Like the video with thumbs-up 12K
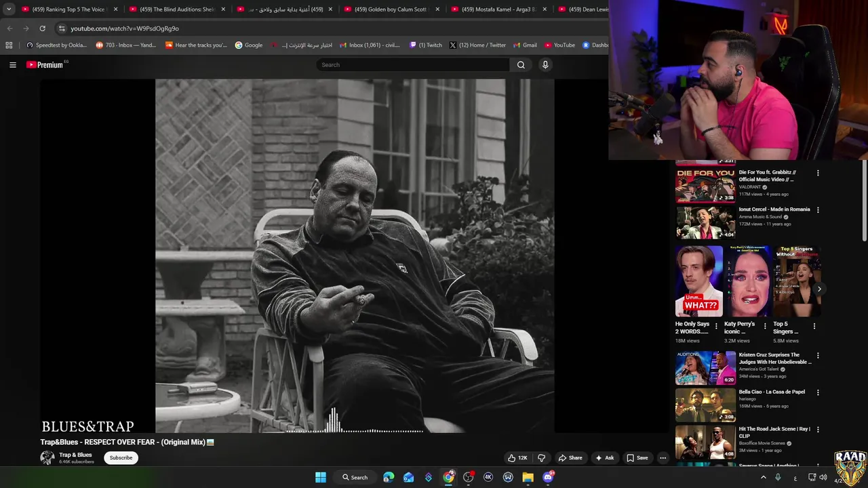 coord(517,458)
